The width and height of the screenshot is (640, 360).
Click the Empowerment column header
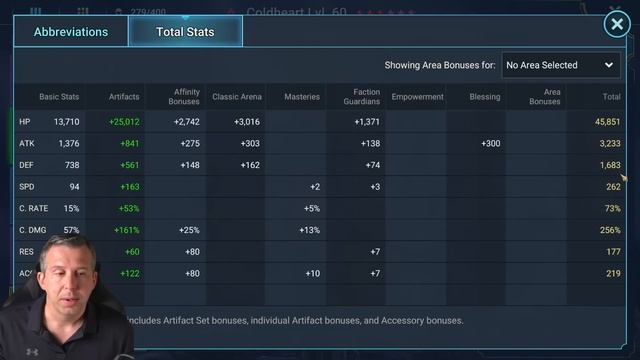click(418, 97)
